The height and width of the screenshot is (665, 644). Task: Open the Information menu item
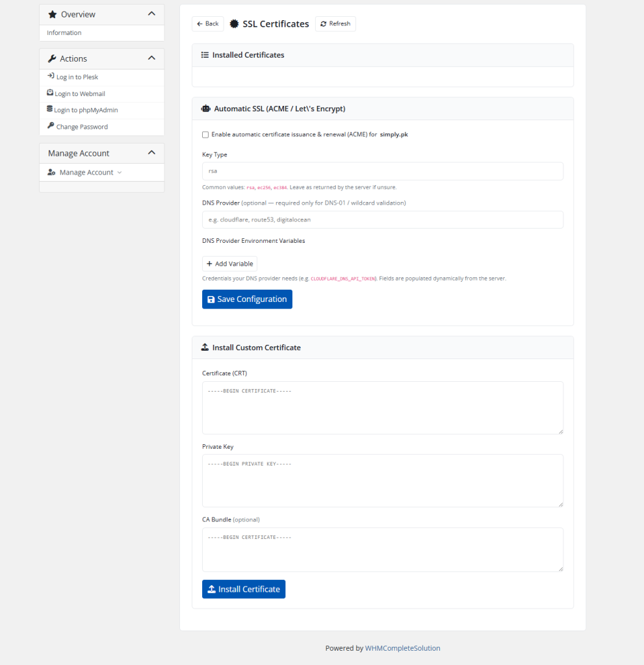64,32
